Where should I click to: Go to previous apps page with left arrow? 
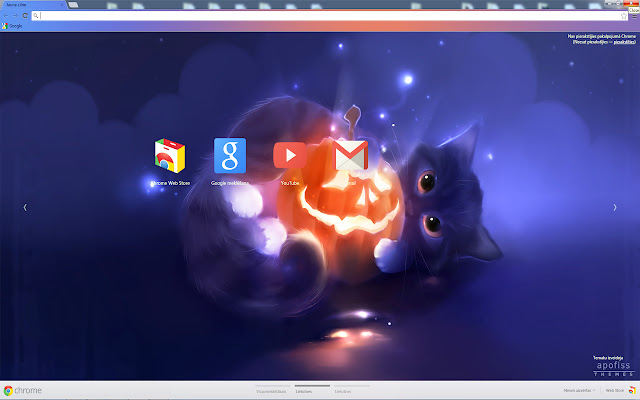point(25,207)
